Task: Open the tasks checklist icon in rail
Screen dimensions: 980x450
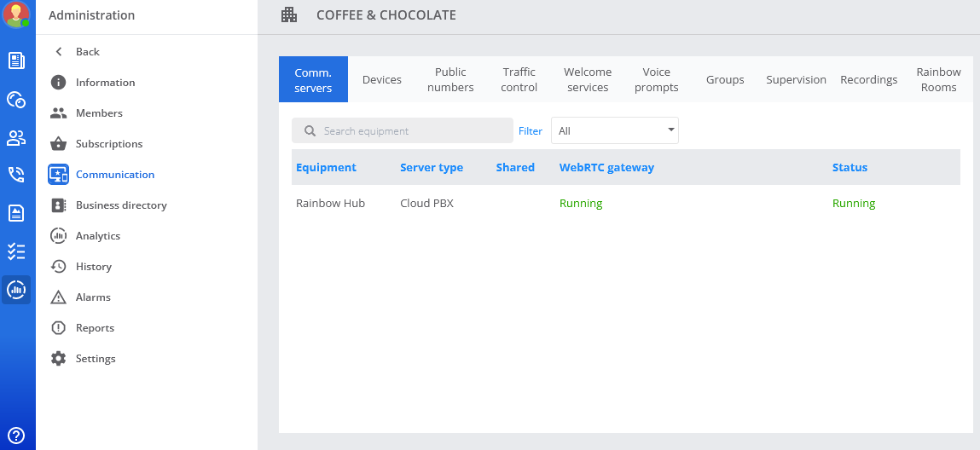Action: click(x=16, y=251)
